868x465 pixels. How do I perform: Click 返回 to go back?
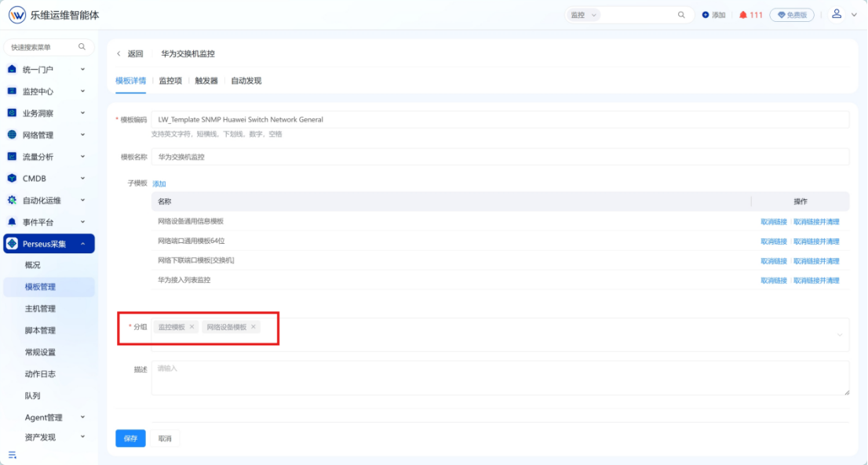(x=136, y=53)
